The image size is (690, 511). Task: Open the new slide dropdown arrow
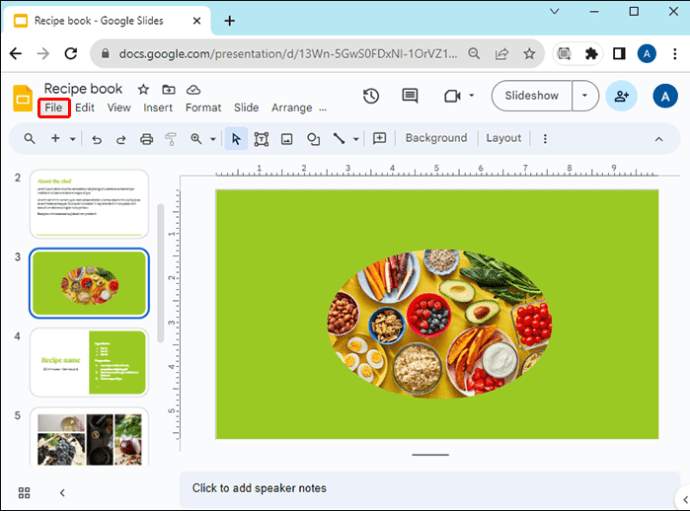pyautogui.click(x=73, y=139)
